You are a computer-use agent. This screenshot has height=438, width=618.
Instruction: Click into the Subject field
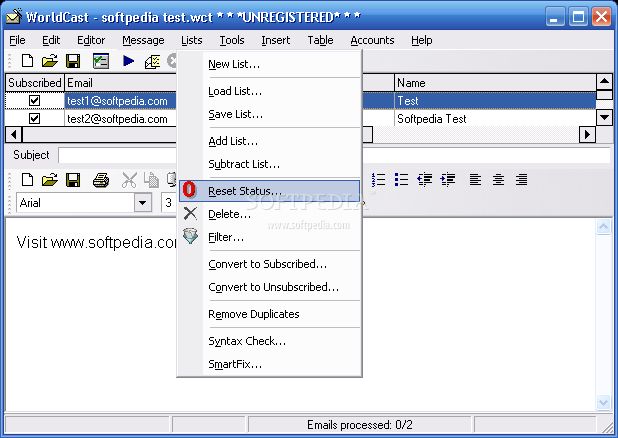[x=334, y=155]
